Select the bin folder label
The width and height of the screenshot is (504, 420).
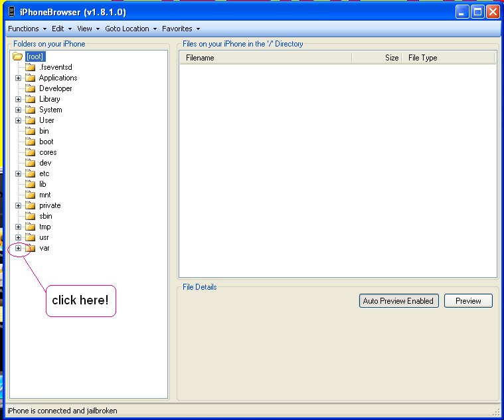[x=44, y=131]
